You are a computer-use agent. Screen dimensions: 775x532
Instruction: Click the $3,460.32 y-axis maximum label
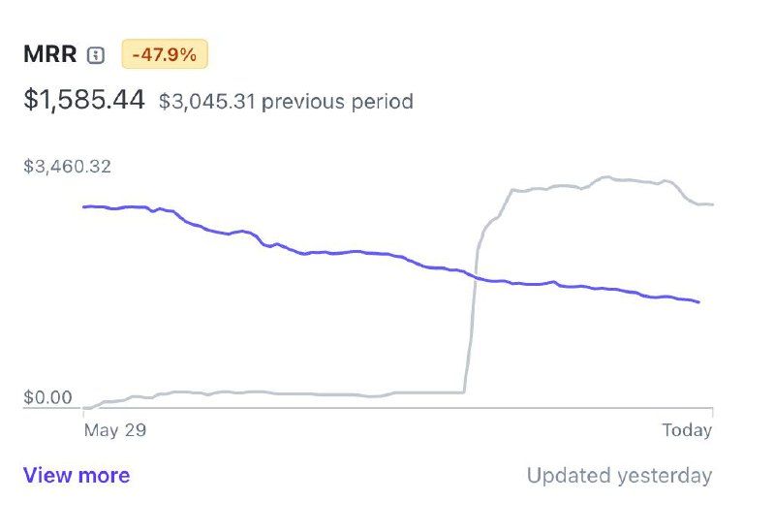coord(68,167)
